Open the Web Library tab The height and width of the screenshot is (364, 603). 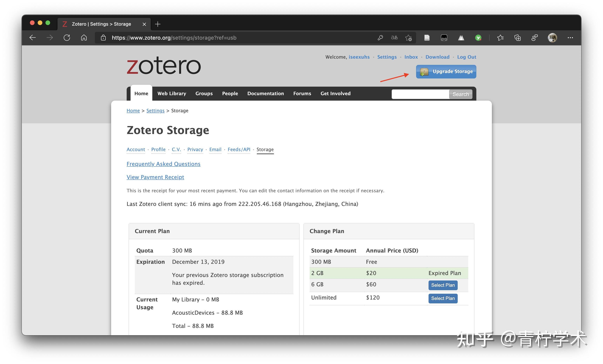click(172, 93)
